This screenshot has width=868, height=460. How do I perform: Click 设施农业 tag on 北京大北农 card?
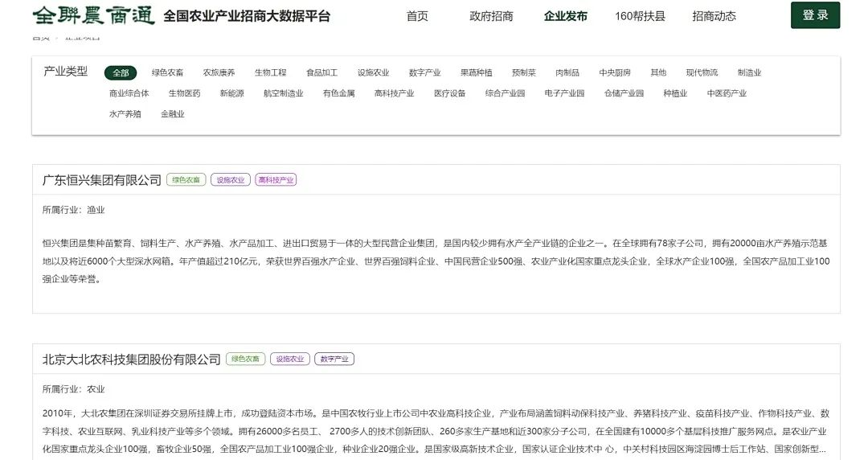click(x=290, y=359)
